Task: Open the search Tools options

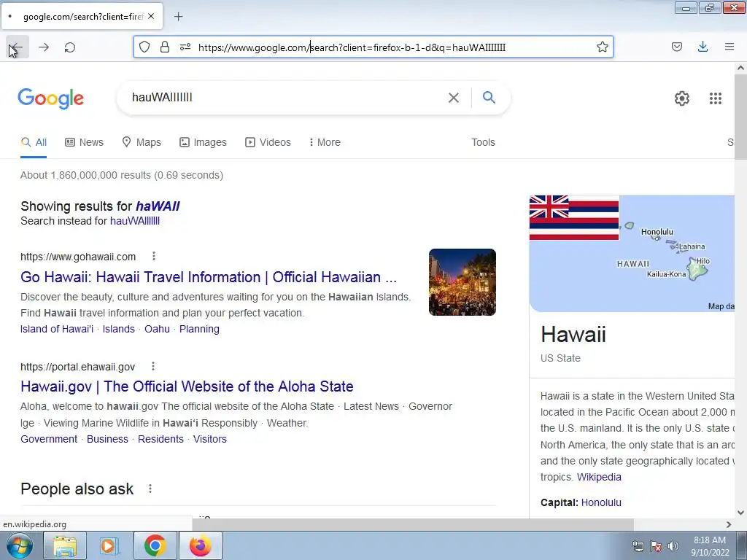Action: (x=483, y=142)
